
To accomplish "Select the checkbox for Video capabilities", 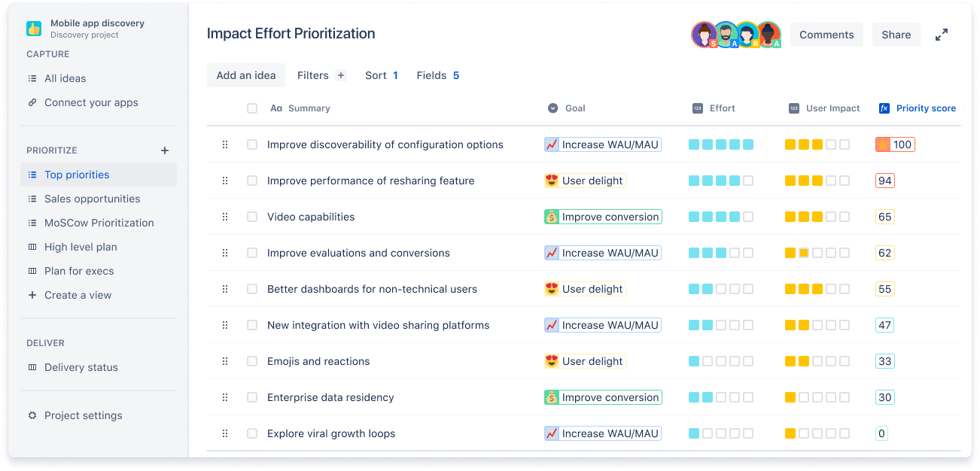I will (252, 217).
